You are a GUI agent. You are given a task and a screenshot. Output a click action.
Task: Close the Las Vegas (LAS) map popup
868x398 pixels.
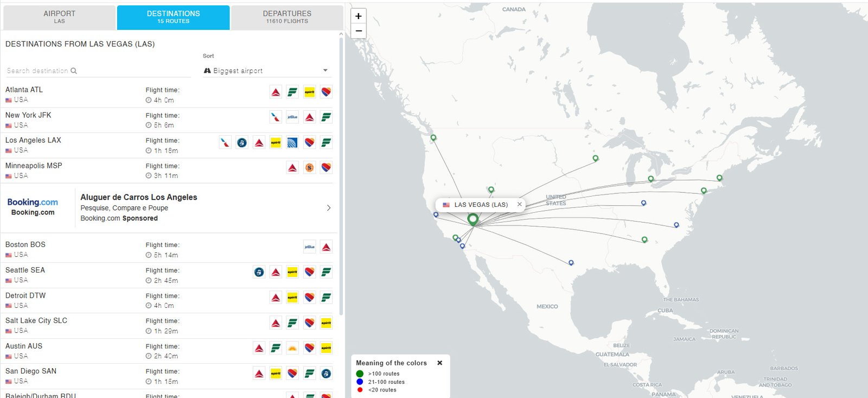click(519, 205)
